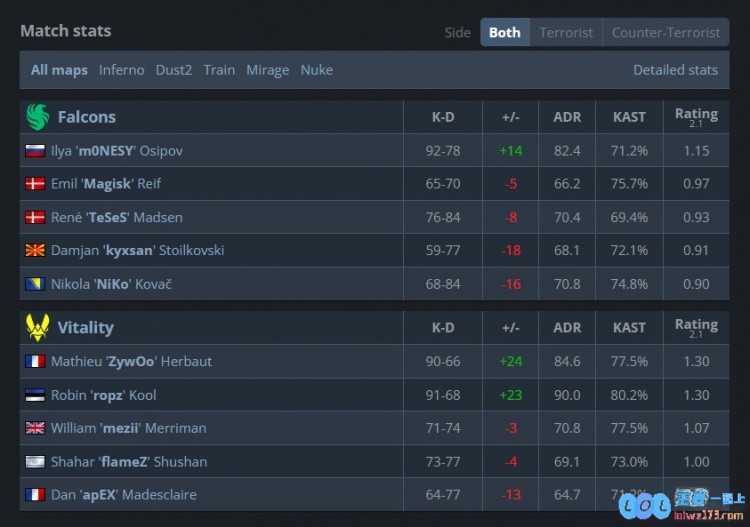Click the Vitality Rating 2.1 header
Screen dimensions: 750x527
pos(696,328)
